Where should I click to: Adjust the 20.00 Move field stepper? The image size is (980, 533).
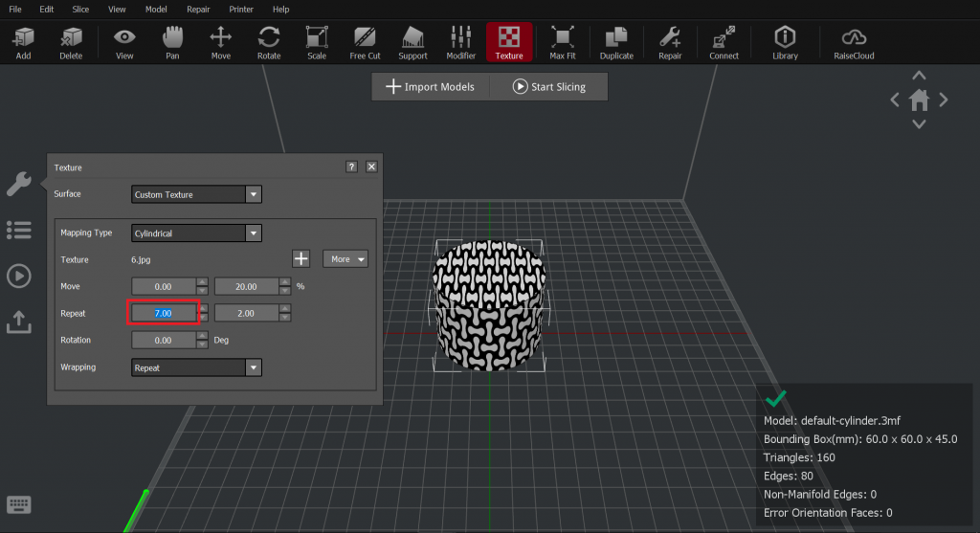(285, 286)
